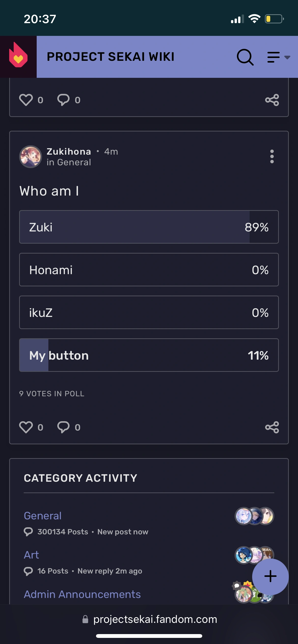The height and width of the screenshot is (644, 298).
Task: Open comments on the poll post
Action: tap(64, 427)
